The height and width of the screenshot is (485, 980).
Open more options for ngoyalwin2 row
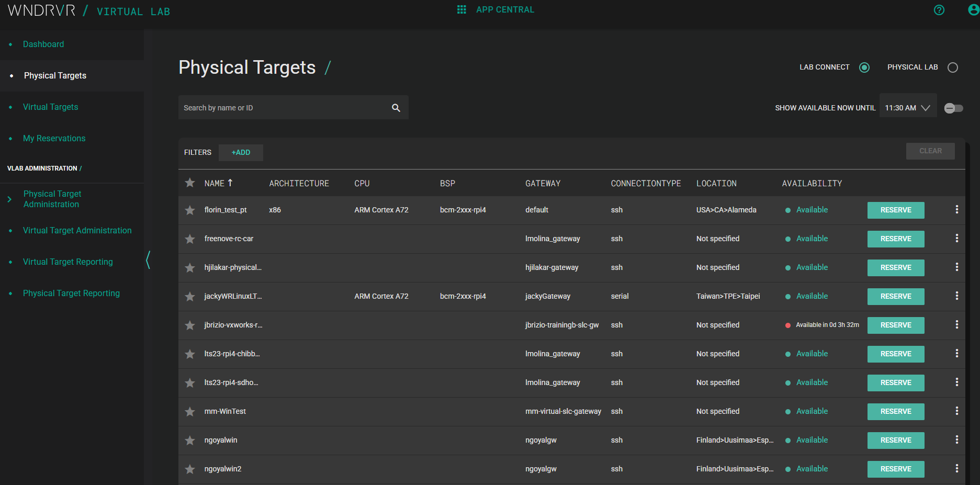pos(957,468)
